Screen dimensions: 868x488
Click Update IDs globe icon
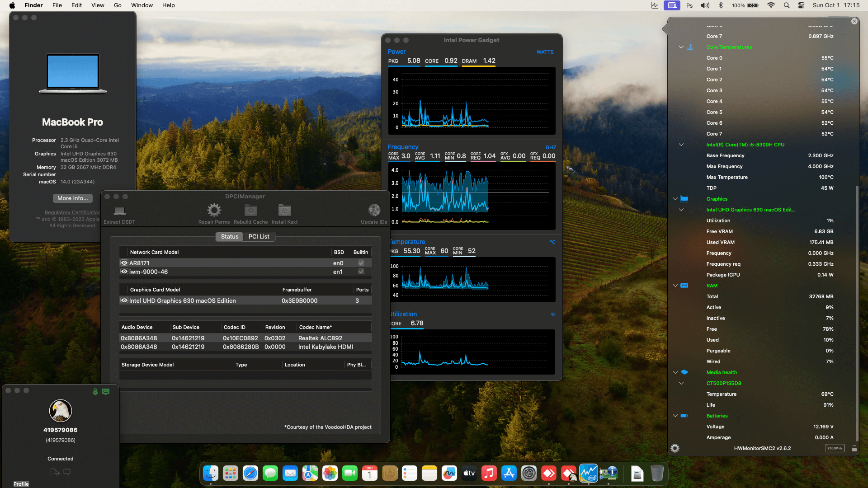click(x=374, y=210)
